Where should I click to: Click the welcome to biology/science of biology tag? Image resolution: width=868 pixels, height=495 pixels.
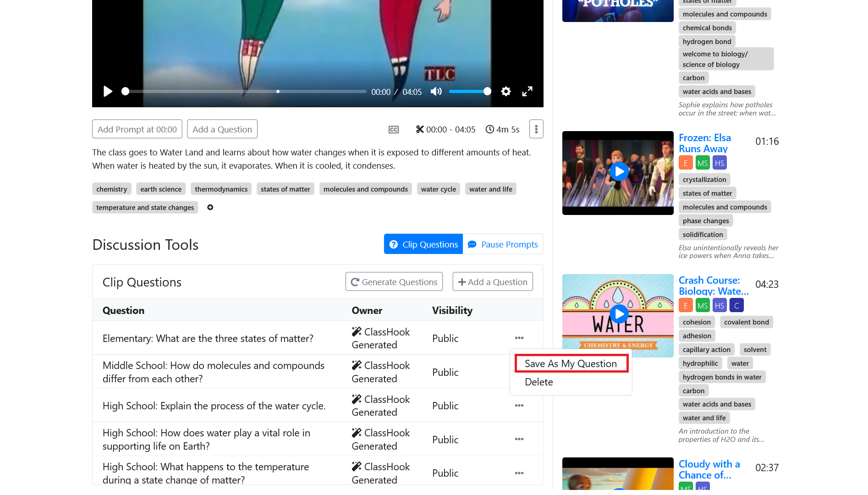coord(726,59)
